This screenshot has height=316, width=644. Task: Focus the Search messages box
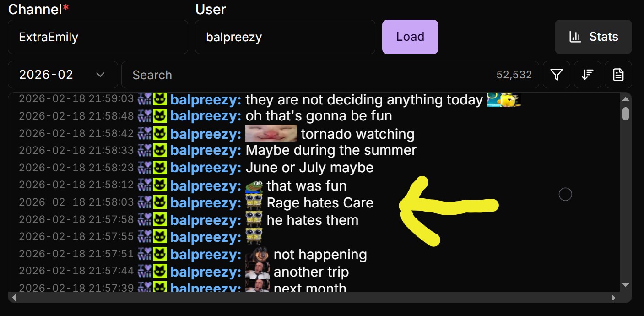[x=330, y=75]
